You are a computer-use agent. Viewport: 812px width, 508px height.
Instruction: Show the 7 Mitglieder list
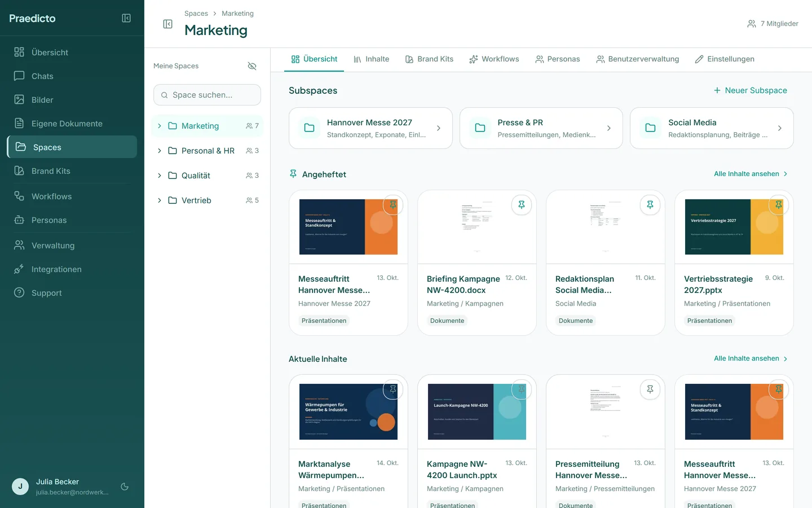pyautogui.click(x=773, y=24)
